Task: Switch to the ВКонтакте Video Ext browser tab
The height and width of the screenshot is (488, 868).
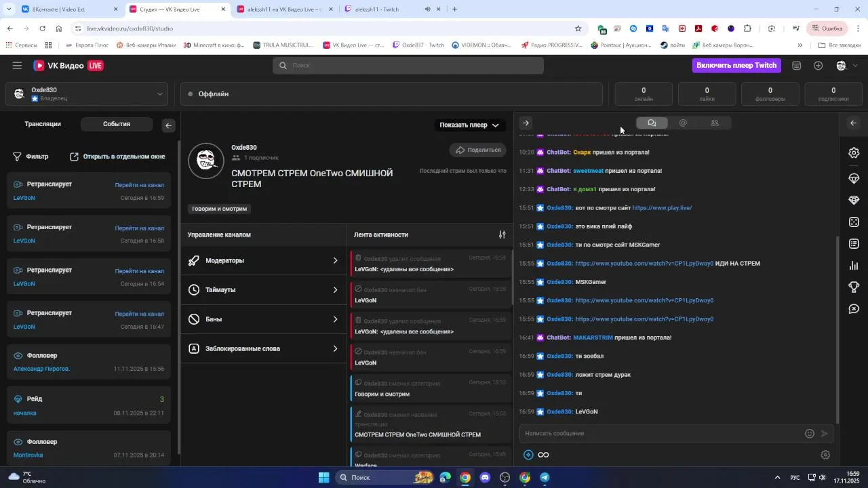Action: pyautogui.click(x=68, y=9)
